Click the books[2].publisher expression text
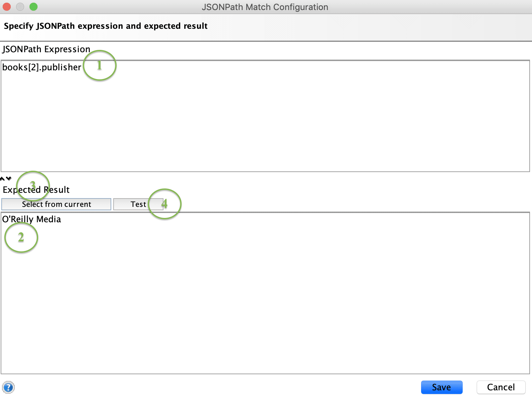This screenshot has width=532, height=399. pyautogui.click(x=42, y=67)
